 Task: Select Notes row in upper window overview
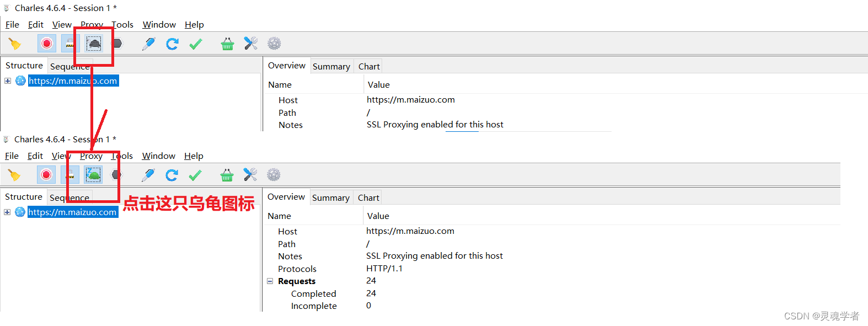pyautogui.click(x=291, y=125)
